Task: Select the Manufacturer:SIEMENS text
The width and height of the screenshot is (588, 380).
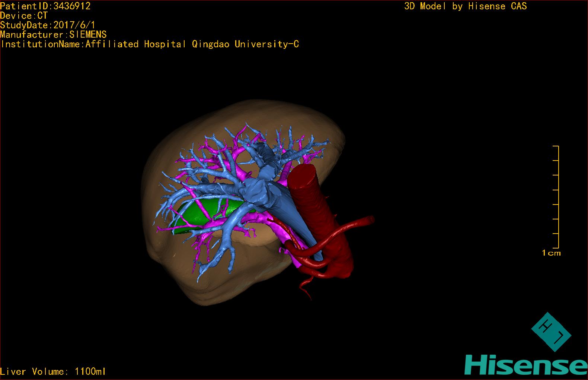Action: (53, 35)
